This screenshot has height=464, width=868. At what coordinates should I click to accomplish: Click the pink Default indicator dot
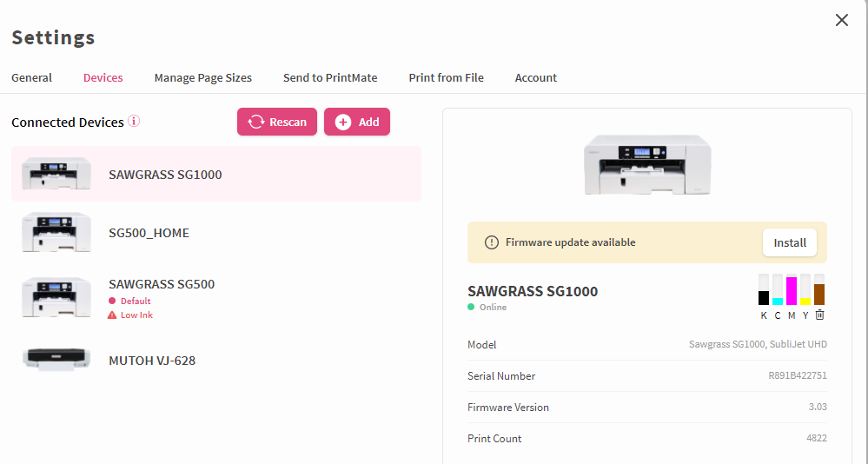[112, 301]
